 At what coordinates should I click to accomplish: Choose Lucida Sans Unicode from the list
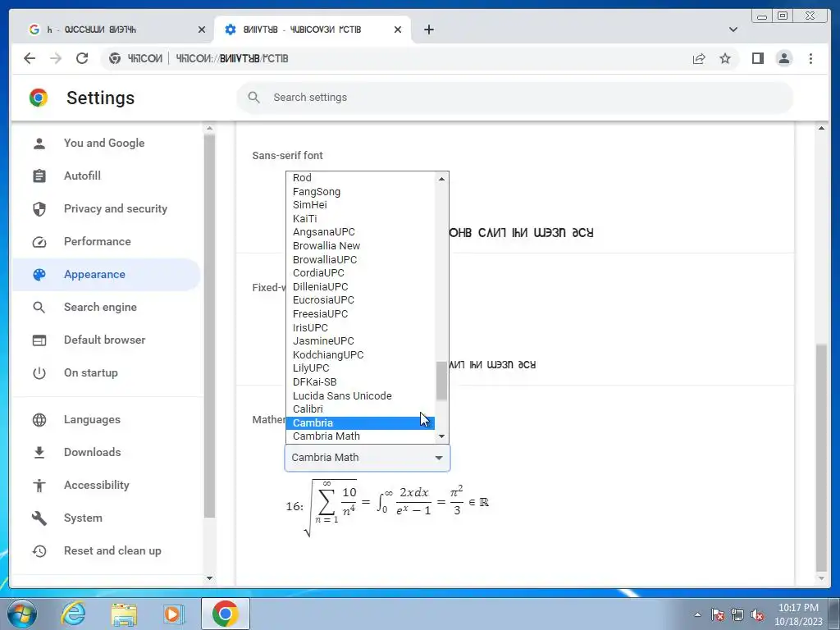click(x=361, y=395)
